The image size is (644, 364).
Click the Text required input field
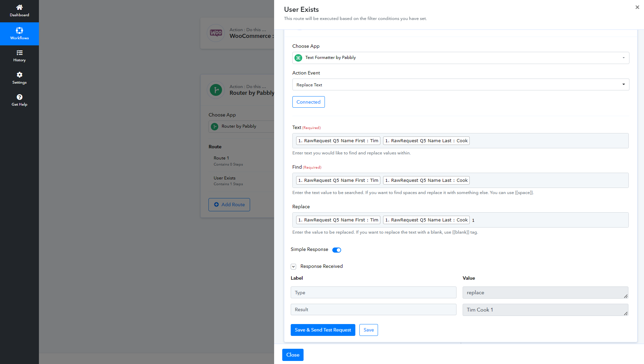tap(460, 141)
